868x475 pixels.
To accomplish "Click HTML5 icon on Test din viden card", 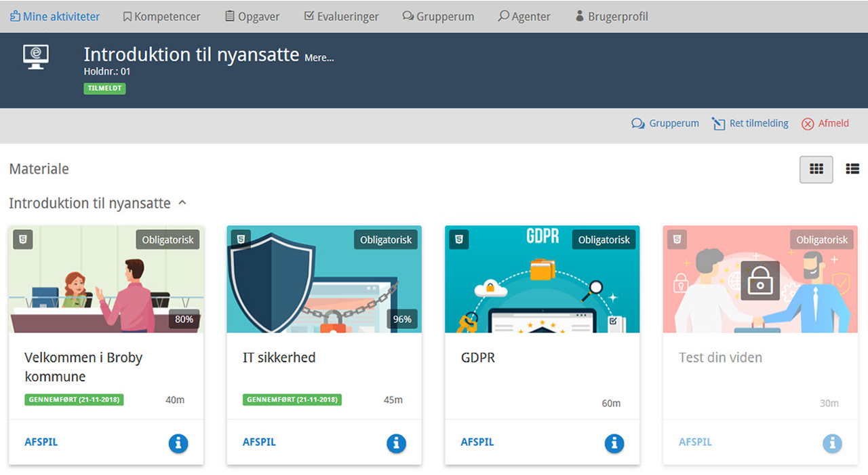I will 677,239.
